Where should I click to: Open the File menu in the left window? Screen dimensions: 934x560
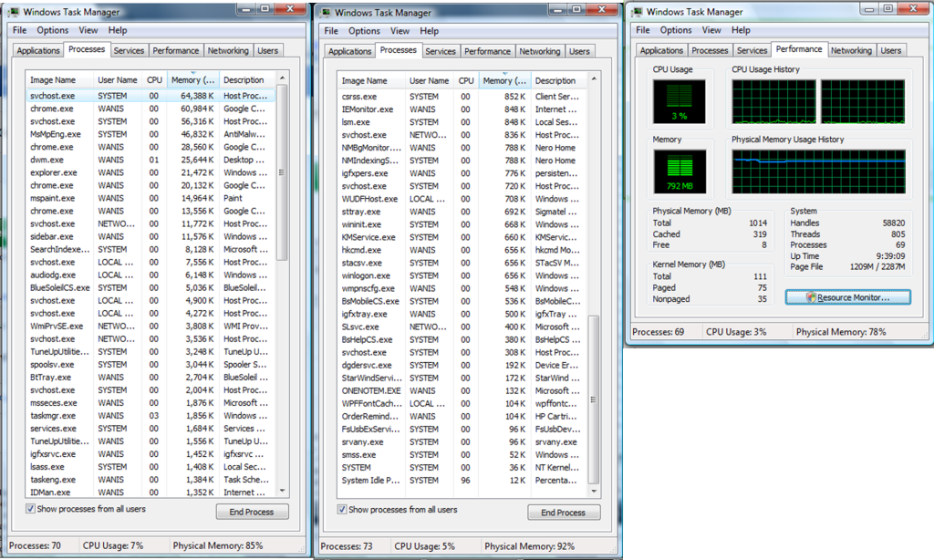[x=20, y=30]
